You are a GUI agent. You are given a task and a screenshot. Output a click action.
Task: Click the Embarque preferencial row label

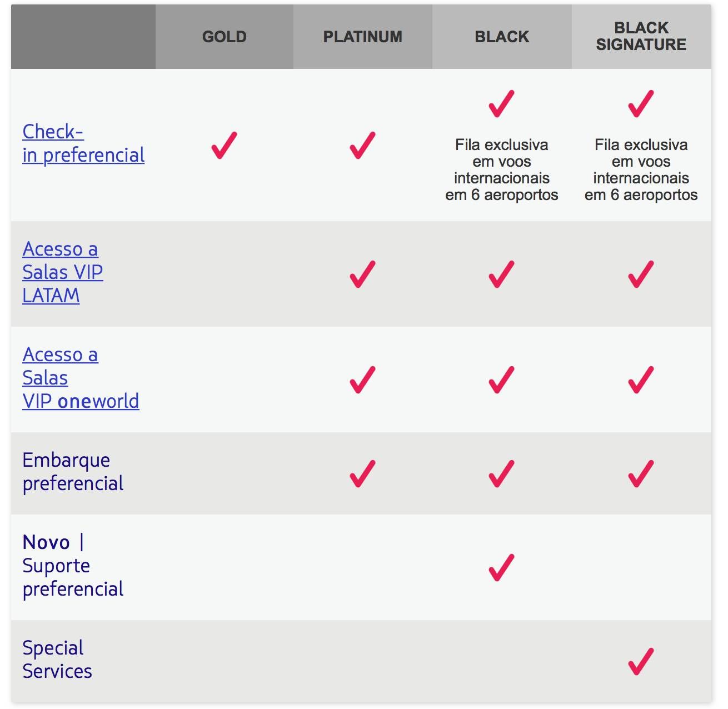click(73, 472)
